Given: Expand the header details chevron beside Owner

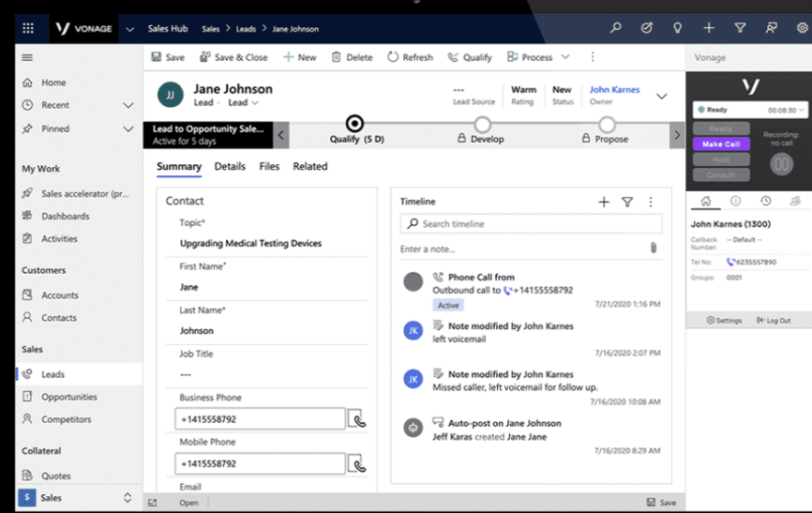Looking at the screenshot, I should (662, 97).
